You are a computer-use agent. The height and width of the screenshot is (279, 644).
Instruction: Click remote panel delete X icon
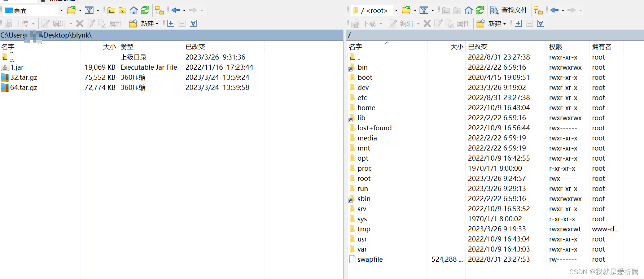427,23
